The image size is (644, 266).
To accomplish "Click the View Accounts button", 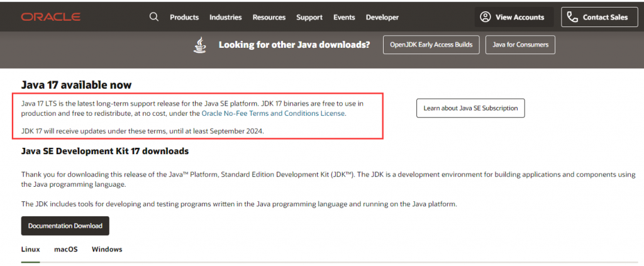I will (x=514, y=17).
